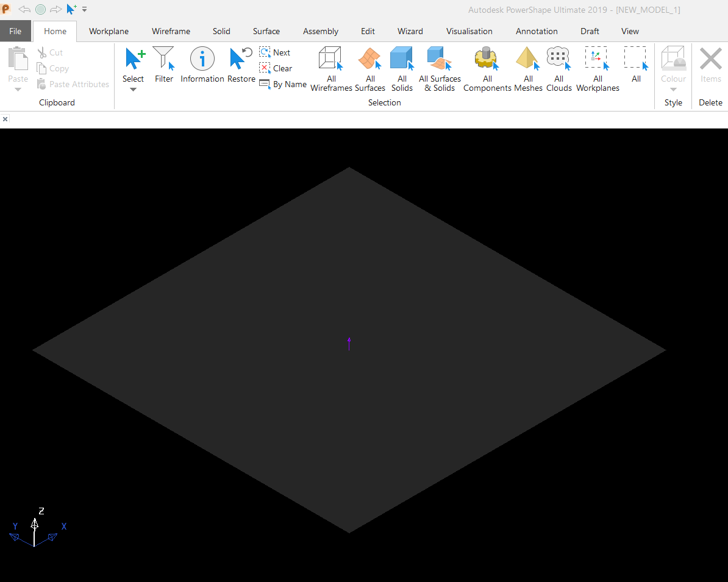Open the Information dialog
This screenshot has width=728, height=582.
coord(202,63)
